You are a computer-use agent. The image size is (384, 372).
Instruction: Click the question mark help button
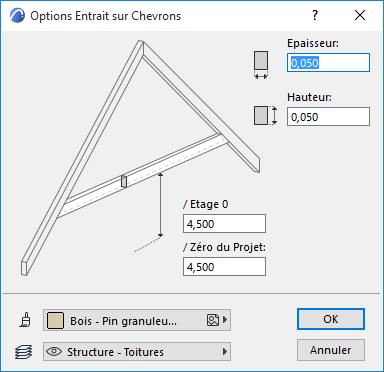point(315,15)
